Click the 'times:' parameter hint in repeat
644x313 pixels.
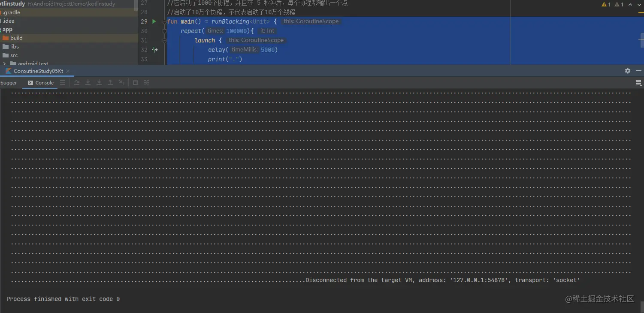pos(215,31)
